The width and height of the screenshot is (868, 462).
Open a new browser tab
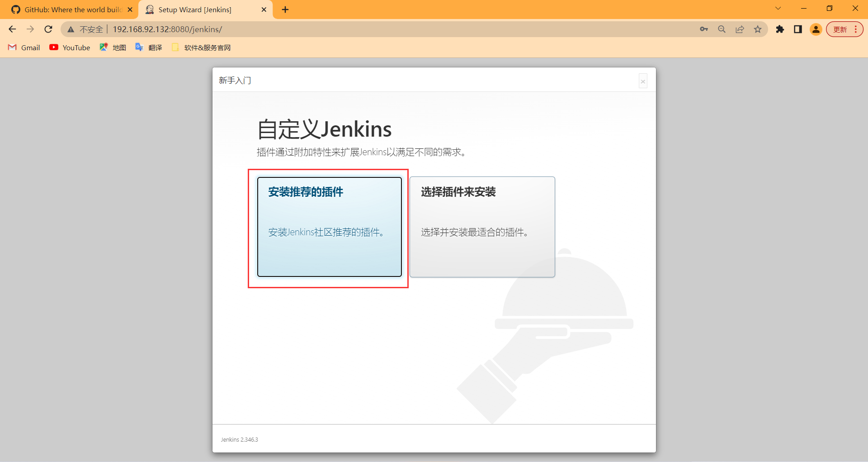click(x=285, y=10)
